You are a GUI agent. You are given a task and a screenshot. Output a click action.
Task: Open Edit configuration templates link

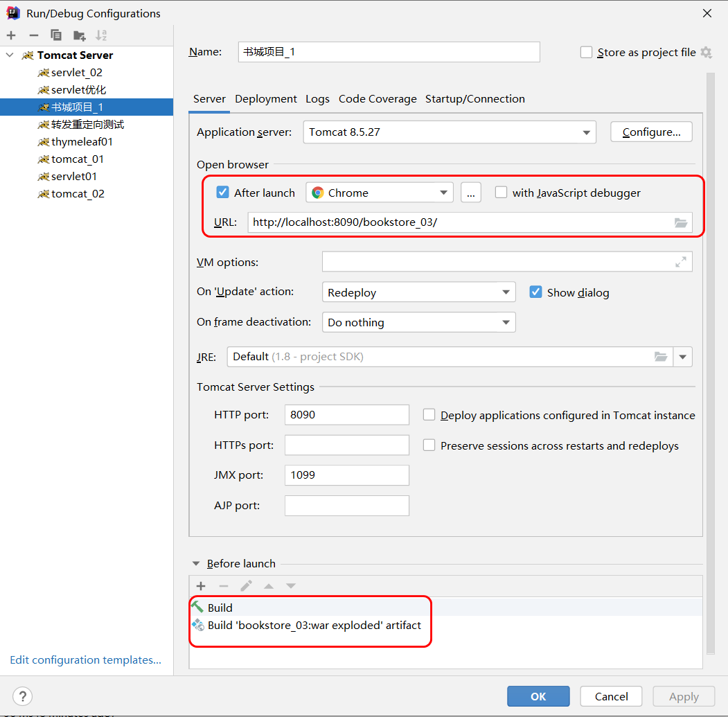85,660
